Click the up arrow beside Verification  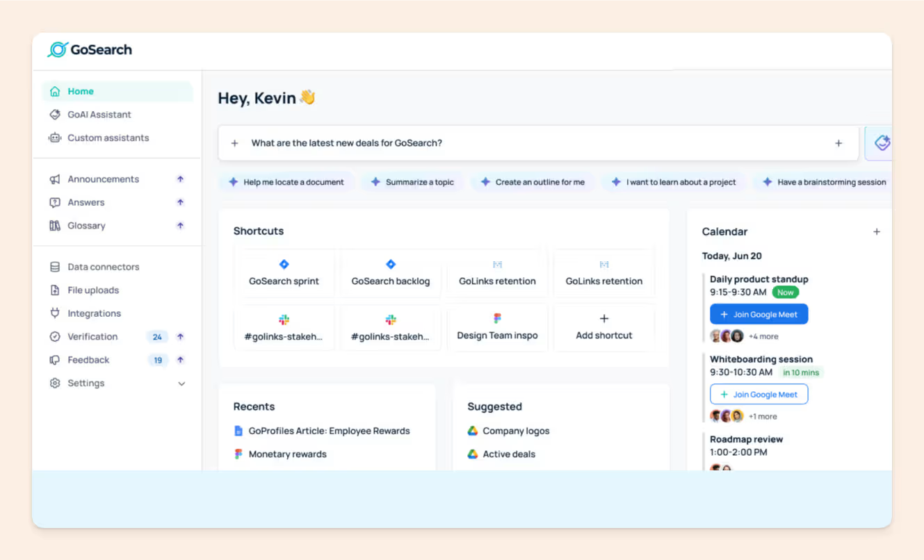tap(180, 337)
